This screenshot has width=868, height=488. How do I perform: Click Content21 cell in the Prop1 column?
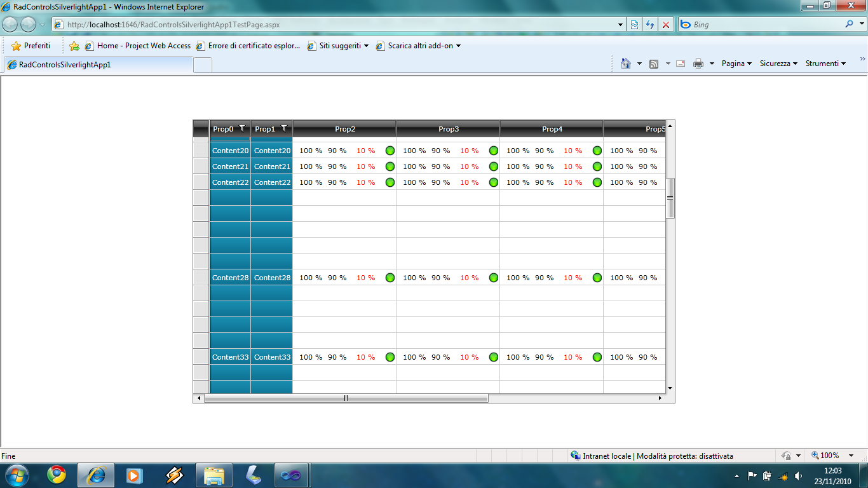click(272, 166)
